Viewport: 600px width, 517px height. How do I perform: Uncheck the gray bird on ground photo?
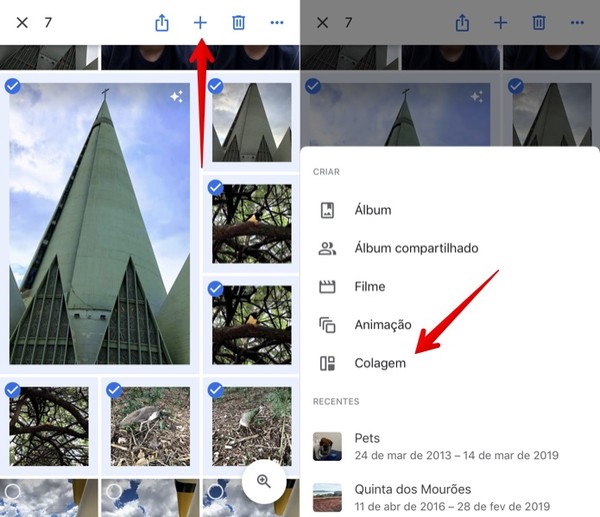pyautogui.click(x=114, y=390)
